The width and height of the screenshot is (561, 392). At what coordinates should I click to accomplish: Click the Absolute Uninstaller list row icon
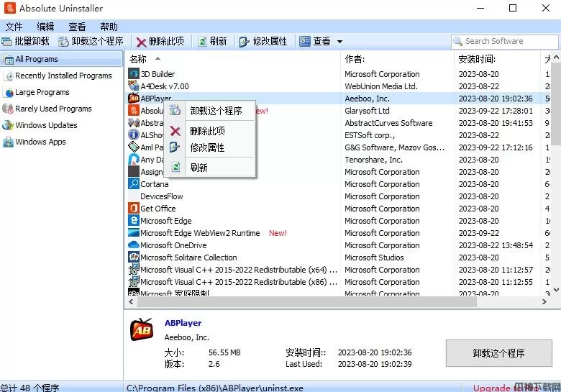[x=134, y=110]
